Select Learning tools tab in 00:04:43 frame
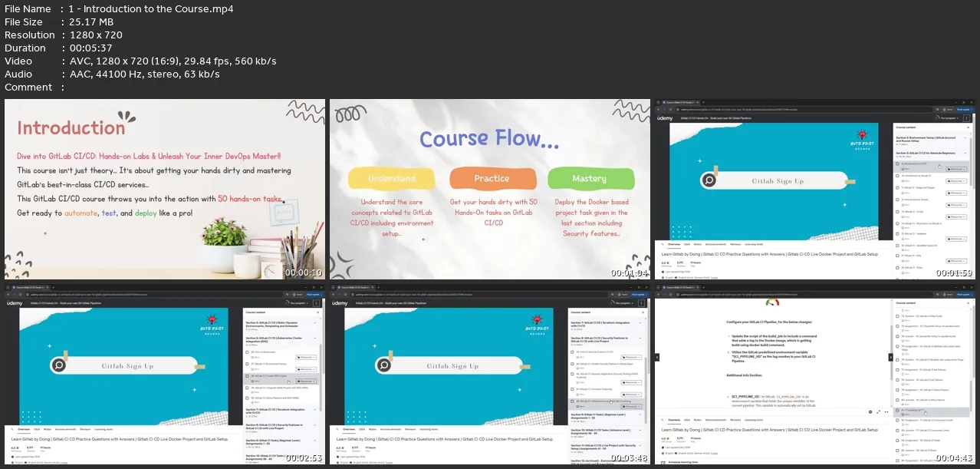 click(754, 420)
